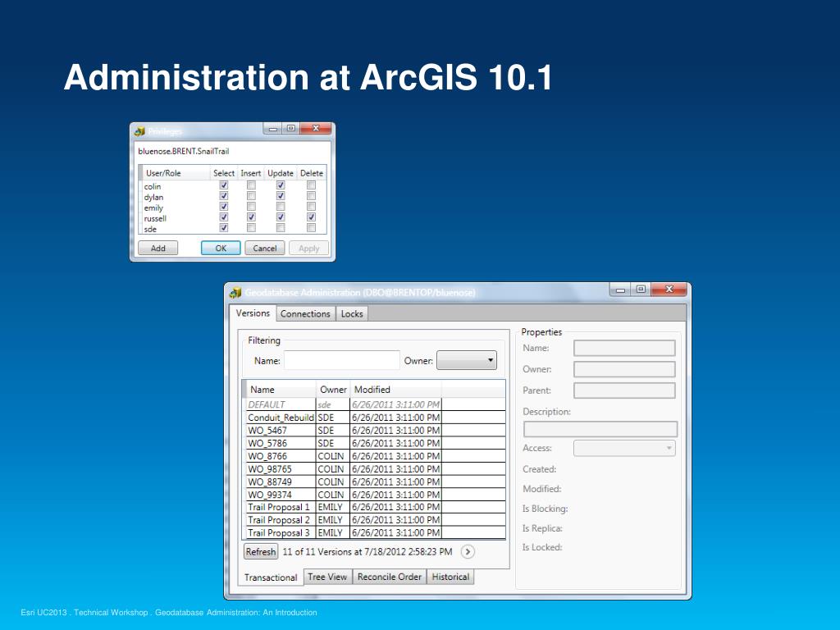Click the bluenose.BRENT.SnailTrail dataset label
840x630 pixels.
click(x=183, y=152)
